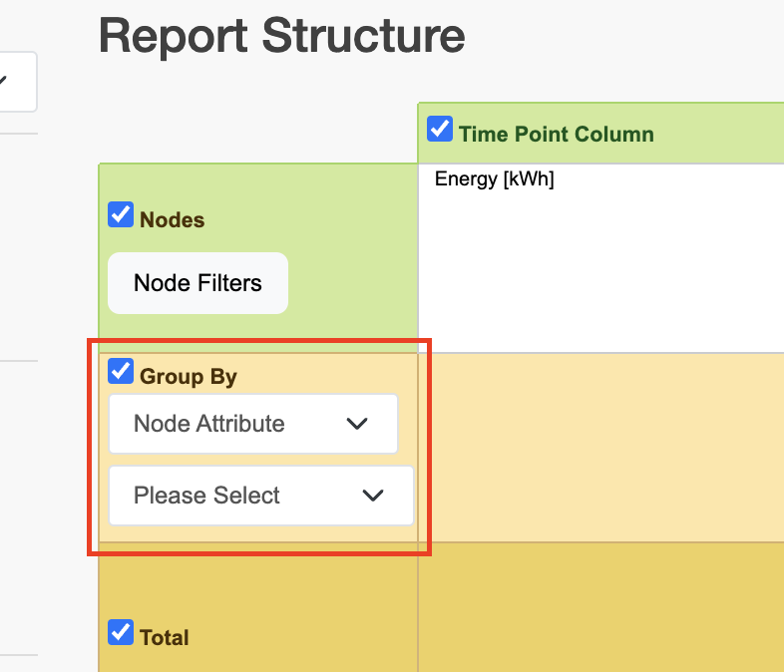784x672 pixels.
Task: Toggle the Nodes checkbox
Action: click(121, 215)
